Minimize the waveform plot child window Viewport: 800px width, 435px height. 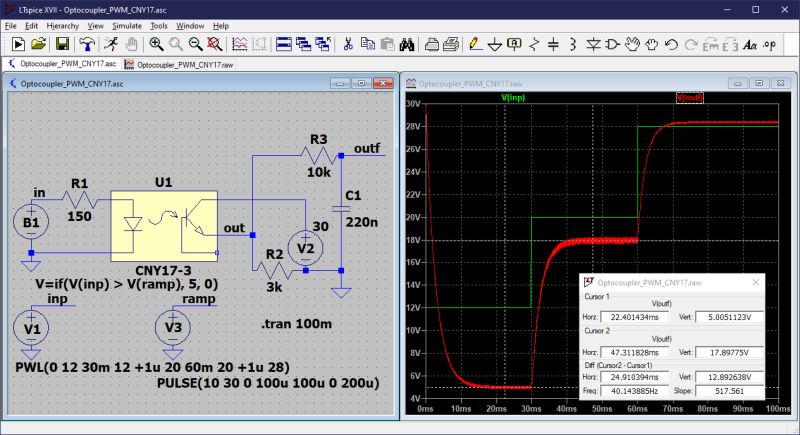point(738,83)
